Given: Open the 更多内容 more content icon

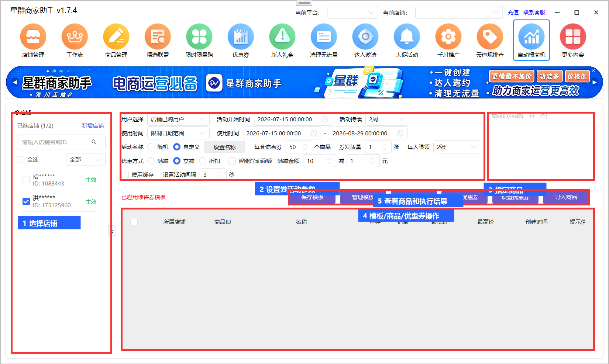Looking at the screenshot, I should point(573,37).
